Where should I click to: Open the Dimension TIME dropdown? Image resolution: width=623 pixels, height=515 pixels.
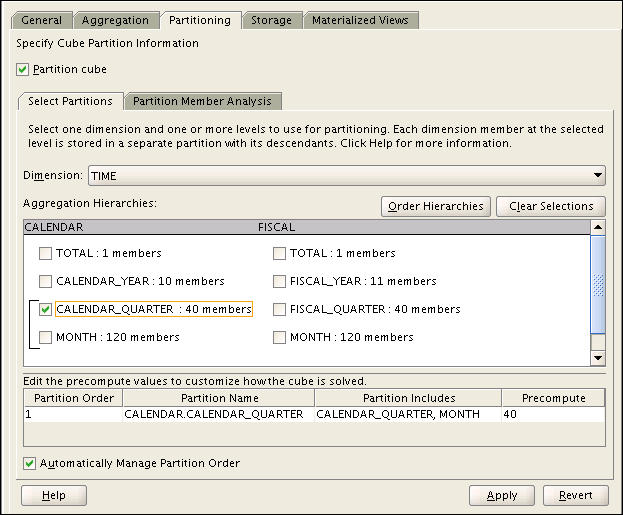[346, 176]
